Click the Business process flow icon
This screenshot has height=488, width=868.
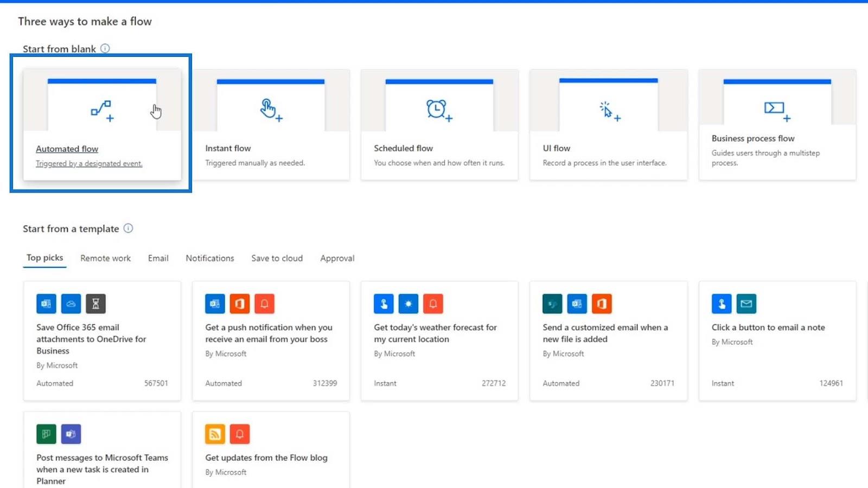point(777,111)
